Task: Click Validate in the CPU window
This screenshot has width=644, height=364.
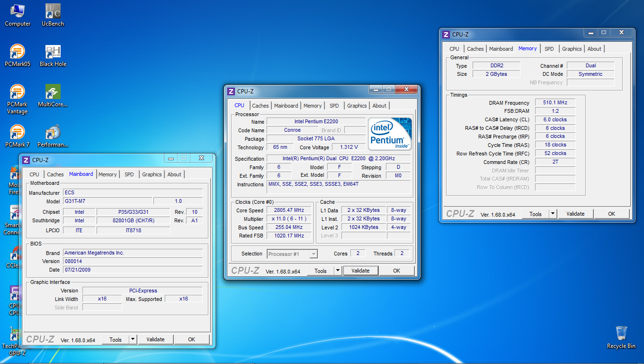Action: coord(360,271)
